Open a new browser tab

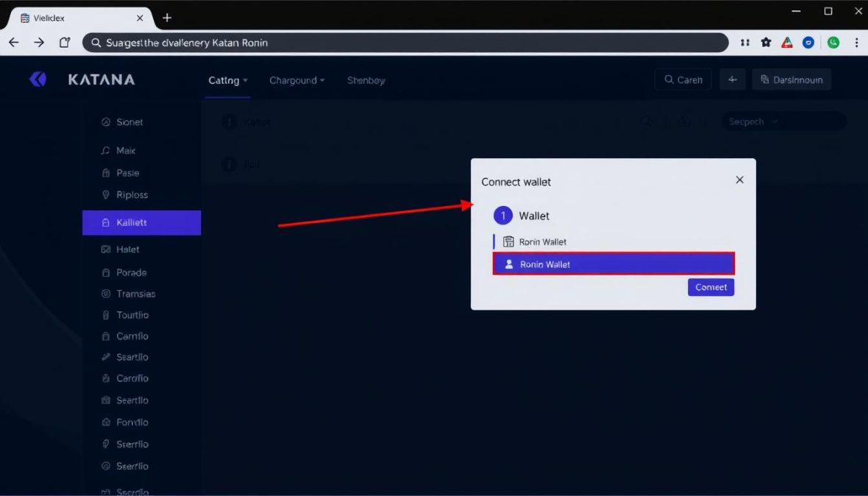[x=167, y=18]
